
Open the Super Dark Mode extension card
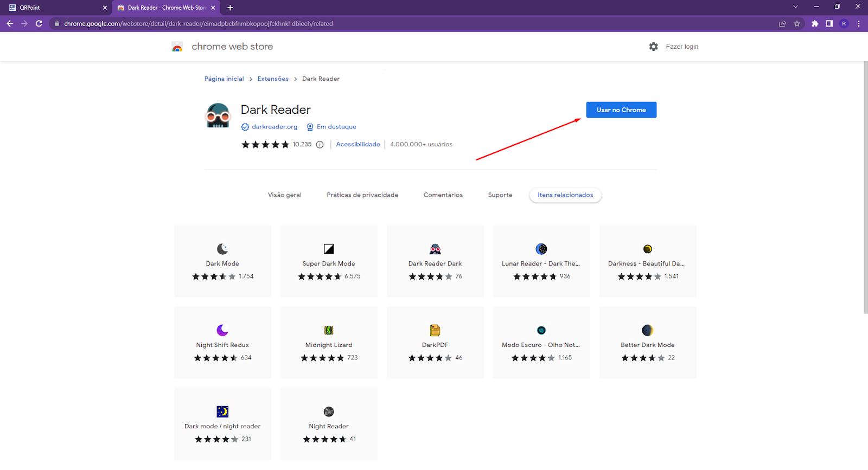pos(329,261)
